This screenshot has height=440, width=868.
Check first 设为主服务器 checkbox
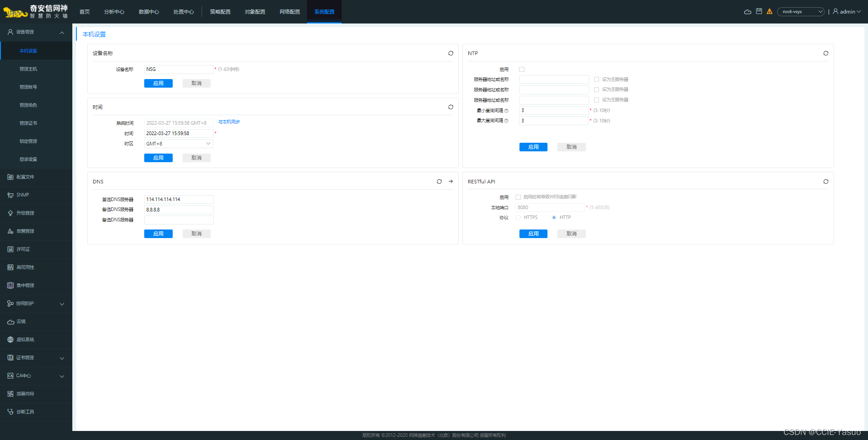596,80
